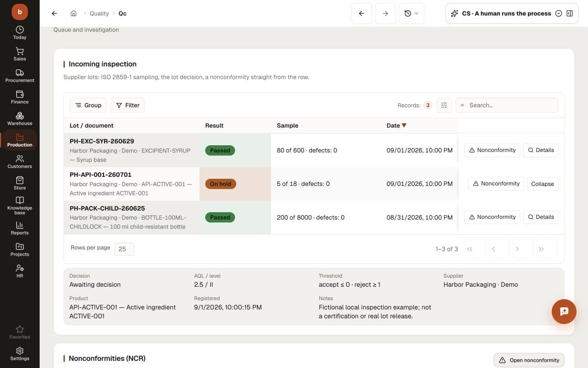
Task: Click supplier 'Harbor Packaging · Demo' detail value
Action: click(x=481, y=284)
